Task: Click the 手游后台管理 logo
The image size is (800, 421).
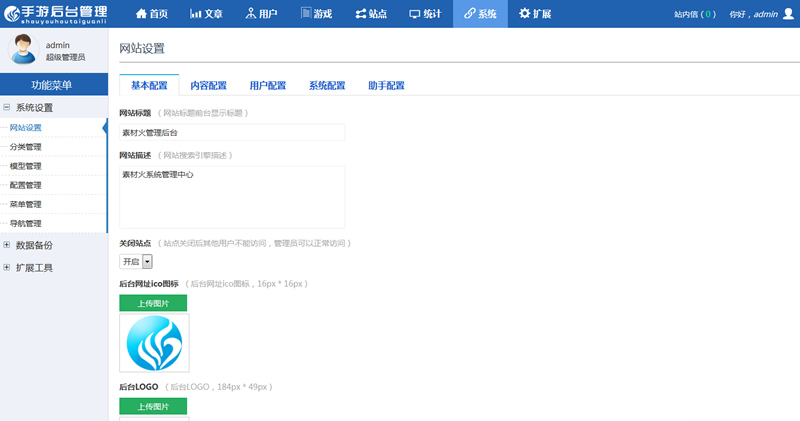Action: click(x=55, y=14)
